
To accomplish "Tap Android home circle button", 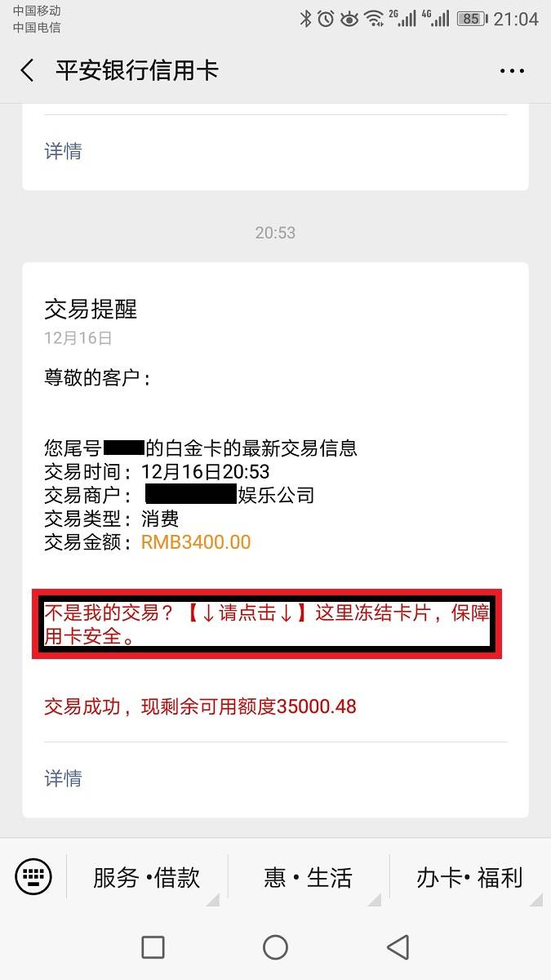I will [x=275, y=947].
